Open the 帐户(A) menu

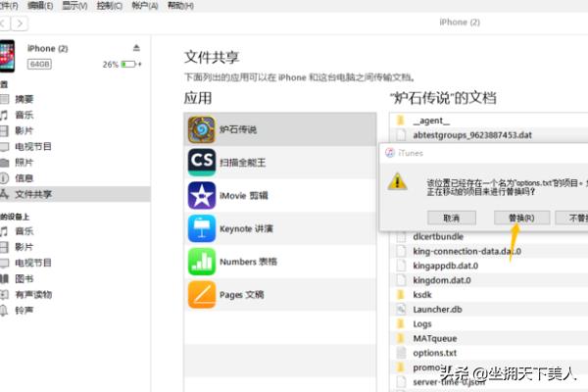[x=145, y=6]
